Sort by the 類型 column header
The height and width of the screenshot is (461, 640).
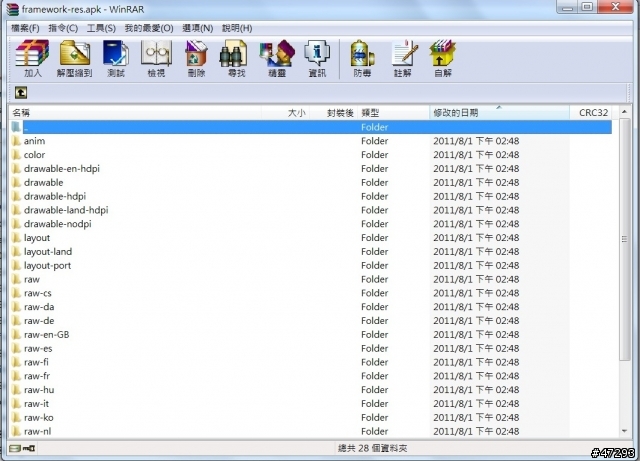coord(393,113)
